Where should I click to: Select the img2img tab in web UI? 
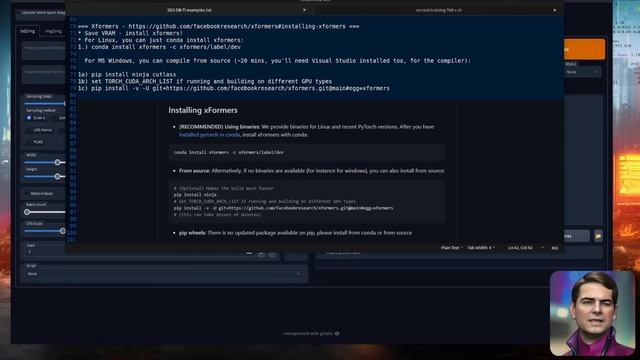(x=53, y=31)
